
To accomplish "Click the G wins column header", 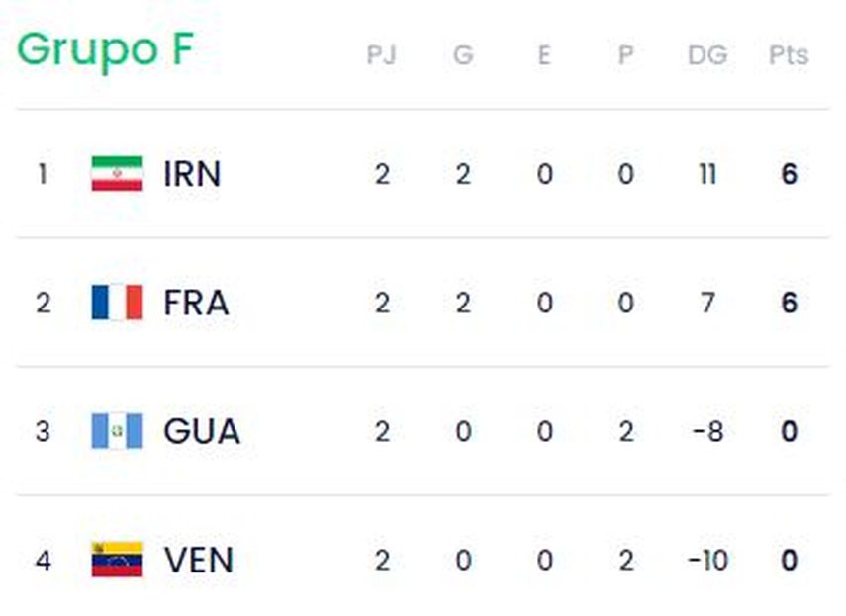I will [463, 55].
